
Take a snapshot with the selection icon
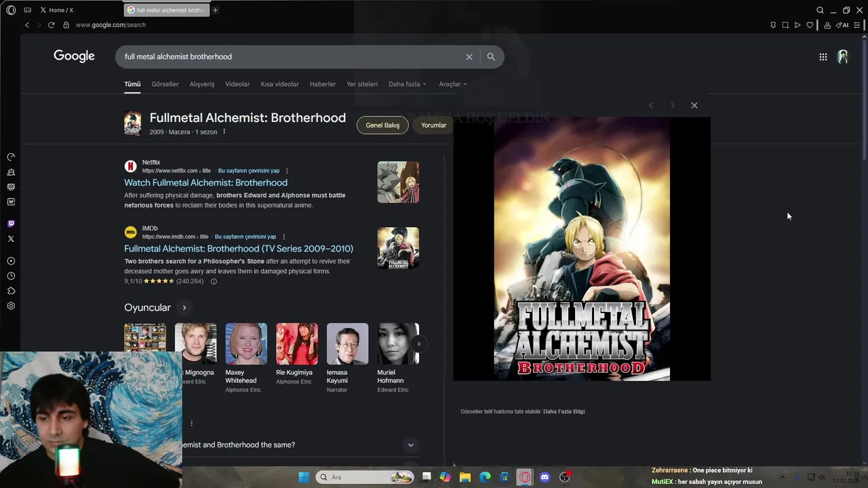click(x=785, y=25)
